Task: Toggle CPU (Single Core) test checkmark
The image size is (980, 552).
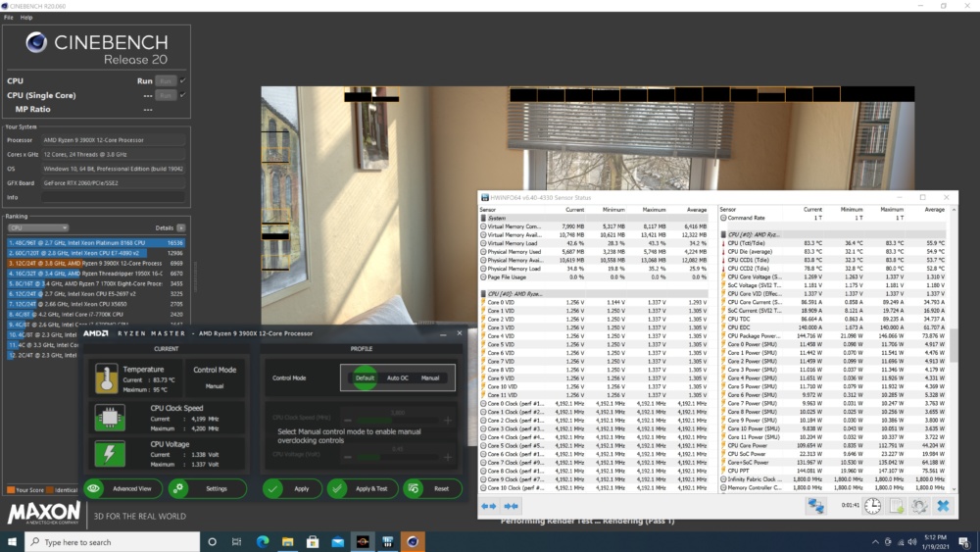Action: click(182, 95)
